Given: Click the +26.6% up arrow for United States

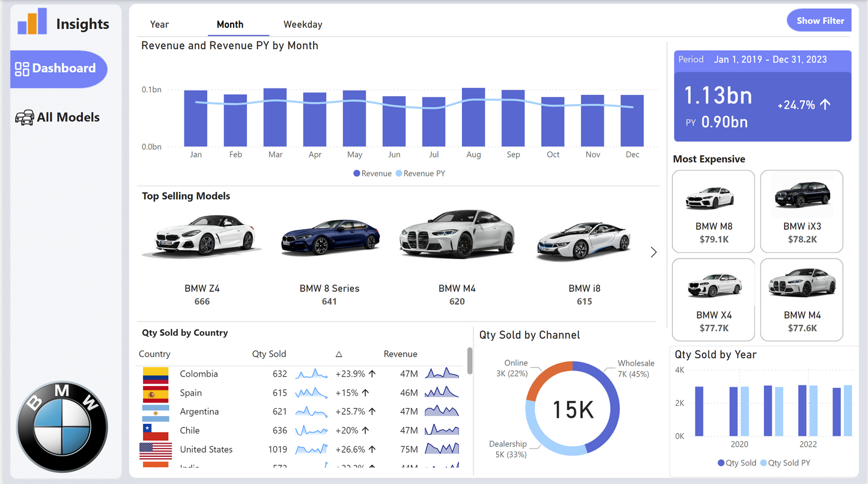Looking at the screenshot, I should pos(372,450).
